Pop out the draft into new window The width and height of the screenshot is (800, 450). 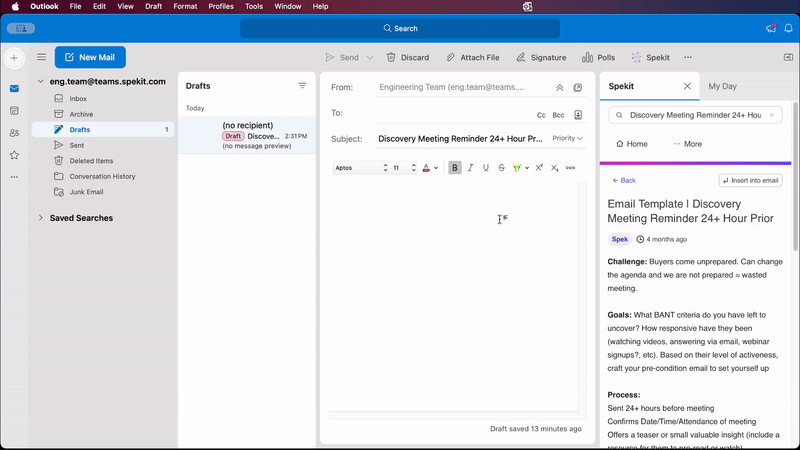(578, 88)
